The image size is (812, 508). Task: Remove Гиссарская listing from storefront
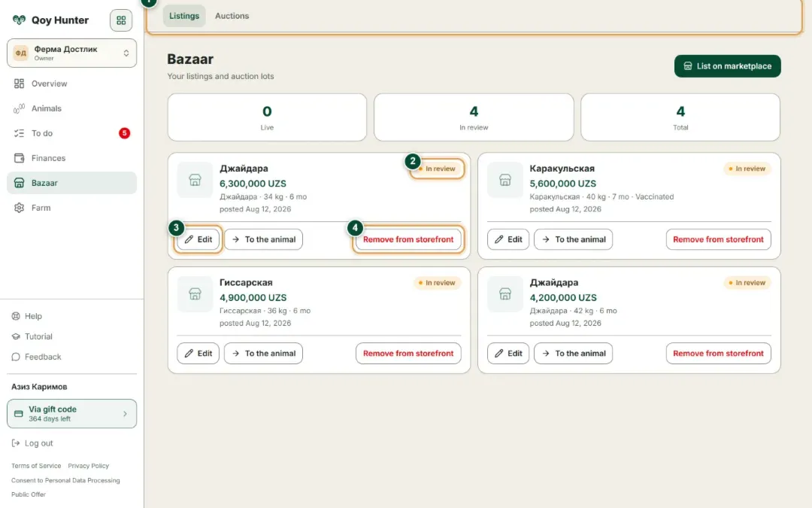[x=408, y=354]
